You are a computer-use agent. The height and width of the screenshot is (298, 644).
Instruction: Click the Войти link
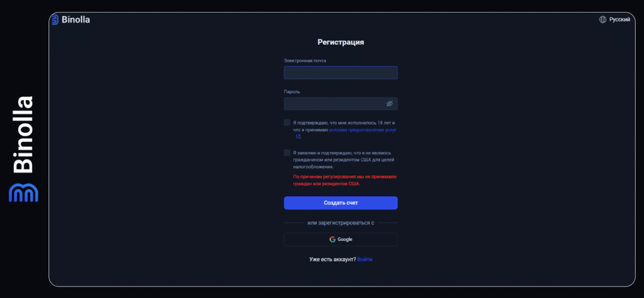pyautogui.click(x=365, y=260)
